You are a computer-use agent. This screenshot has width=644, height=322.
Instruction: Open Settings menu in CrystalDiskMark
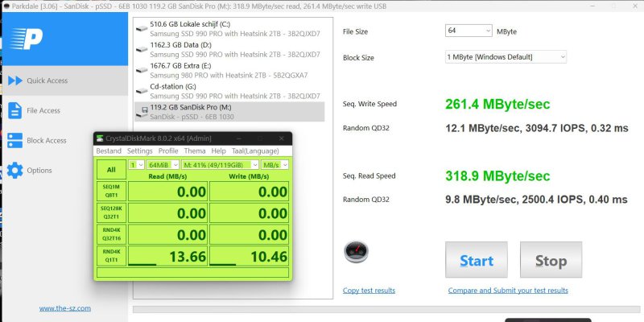pyautogui.click(x=140, y=151)
